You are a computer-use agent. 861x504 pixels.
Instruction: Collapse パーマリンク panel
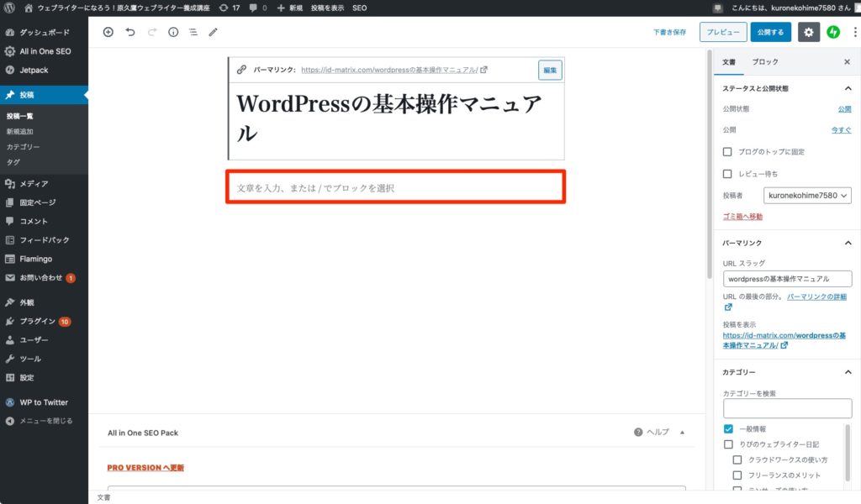pos(848,243)
